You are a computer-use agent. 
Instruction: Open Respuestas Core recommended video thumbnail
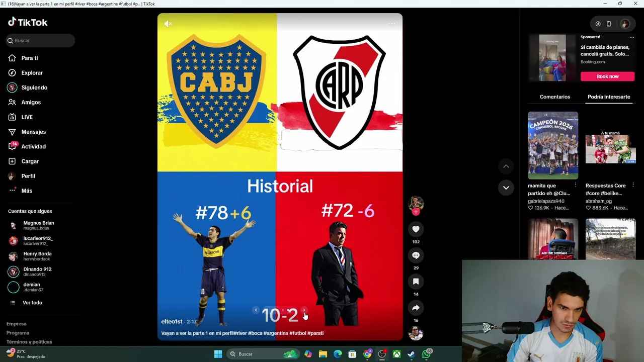(610, 145)
